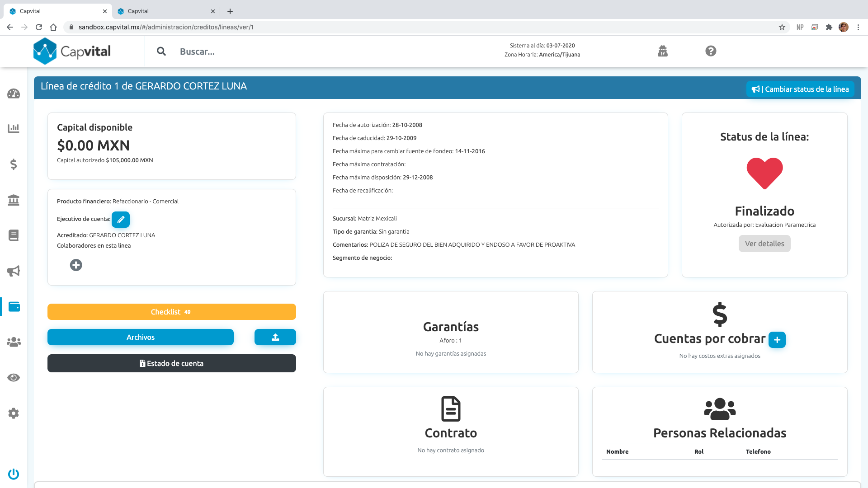Switch to the second Capvital browser tab

163,11
